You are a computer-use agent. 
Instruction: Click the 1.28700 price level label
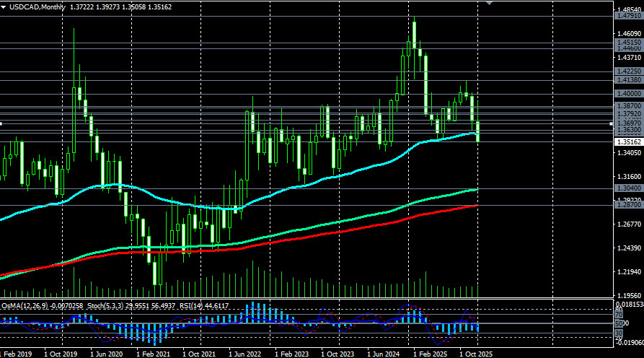pos(628,205)
